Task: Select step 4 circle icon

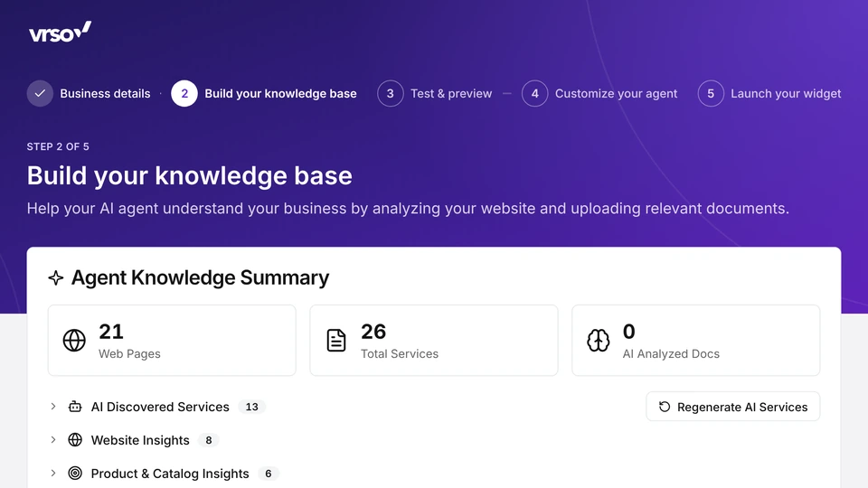Action: coord(534,93)
